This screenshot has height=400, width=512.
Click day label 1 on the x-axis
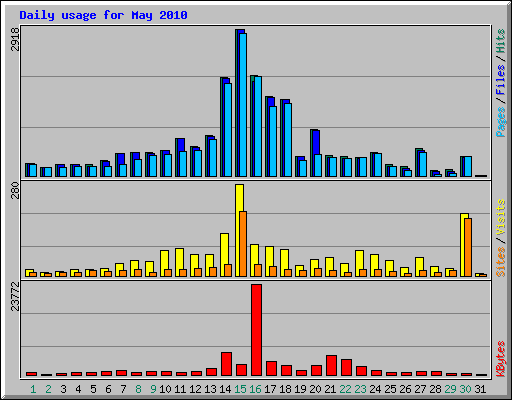[33, 389]
